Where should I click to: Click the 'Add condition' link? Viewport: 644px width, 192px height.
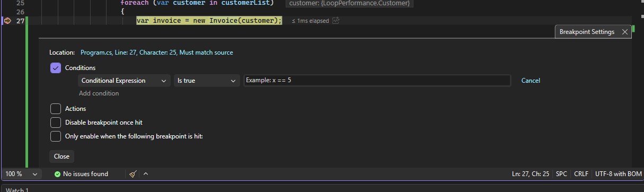pos(99,93)
